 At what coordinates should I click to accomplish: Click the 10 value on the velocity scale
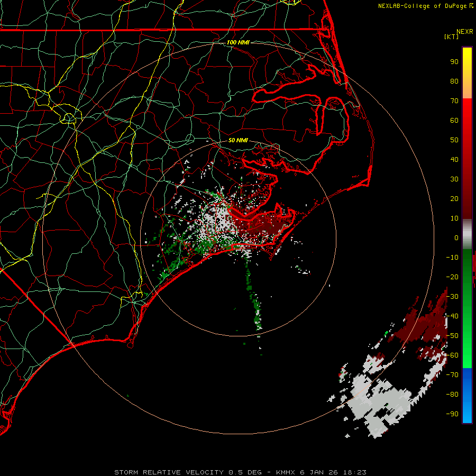coord(454,218)
